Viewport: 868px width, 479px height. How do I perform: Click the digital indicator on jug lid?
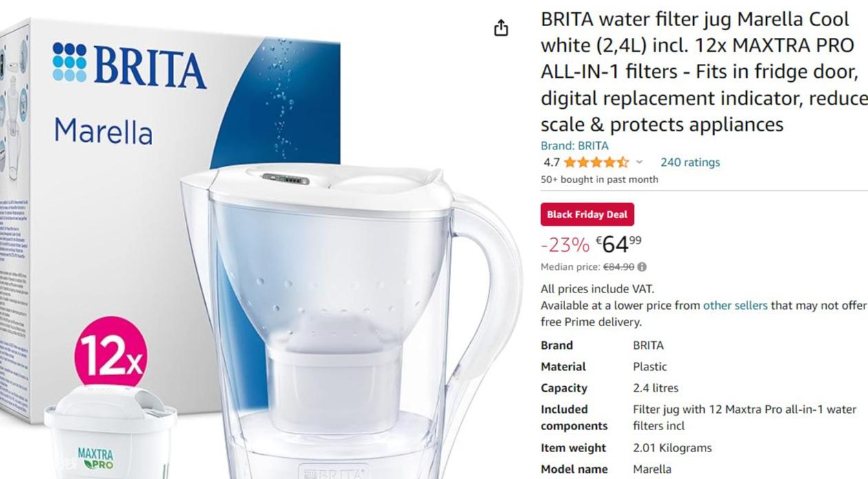(285, 179)
